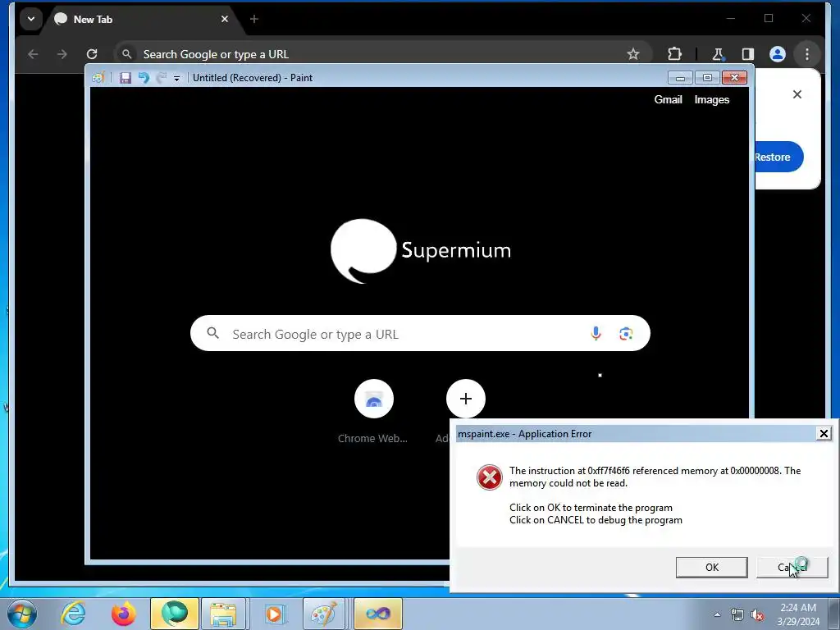Image resolution: width=840 pixels, height=630 pixels.
Task: Open a new browser tab with plus button
Action: (254, 20)
